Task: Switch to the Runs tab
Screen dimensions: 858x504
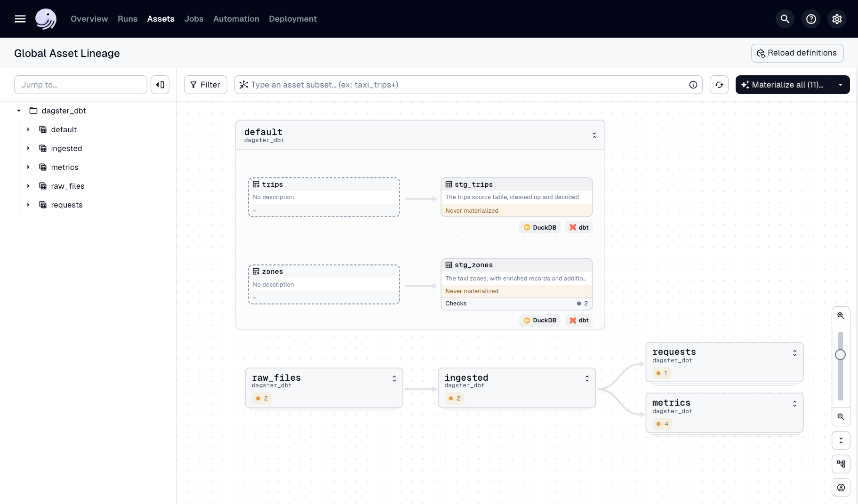Action: 127,19
